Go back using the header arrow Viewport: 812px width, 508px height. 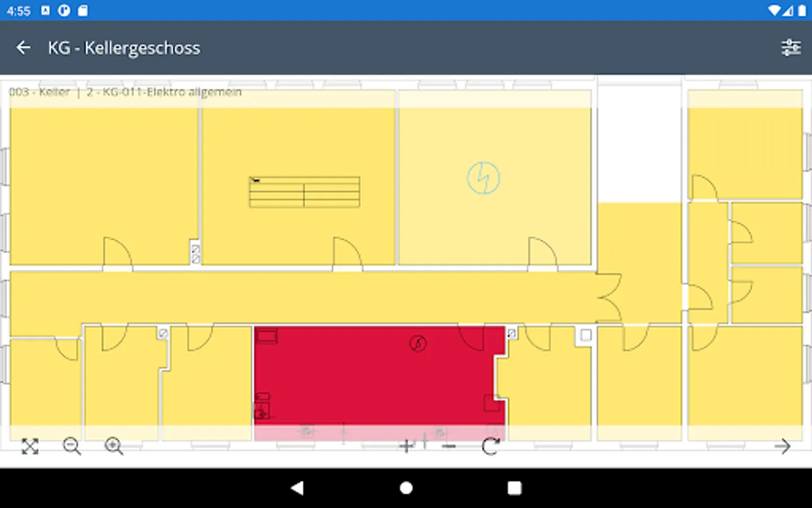(23, 48)
